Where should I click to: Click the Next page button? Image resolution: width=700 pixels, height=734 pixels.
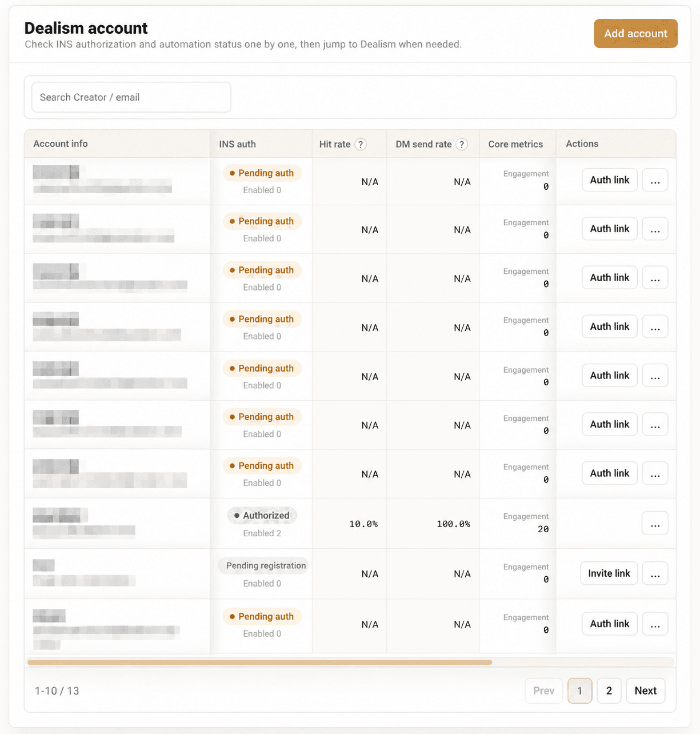click(x=646, y=691)
